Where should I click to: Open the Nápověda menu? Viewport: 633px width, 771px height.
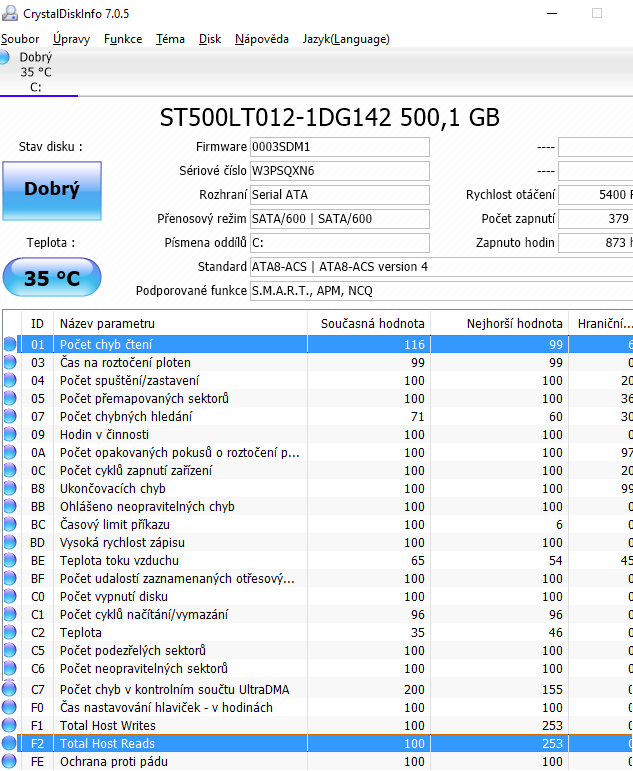click(262, 39)
